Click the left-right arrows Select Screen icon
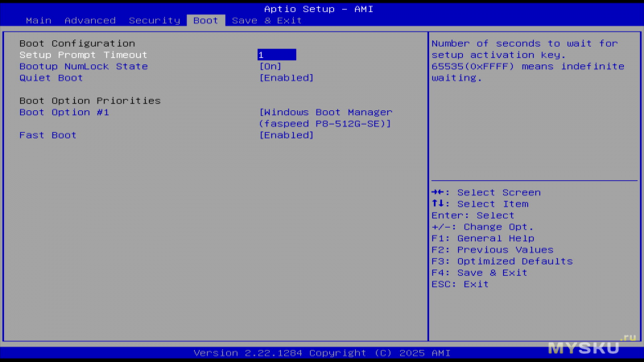Screen dimensions: 644x362 point(438,192)
